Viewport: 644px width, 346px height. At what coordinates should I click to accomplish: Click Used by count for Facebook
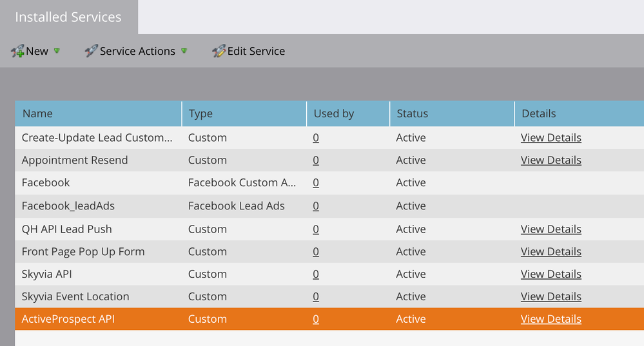(316, 183)
